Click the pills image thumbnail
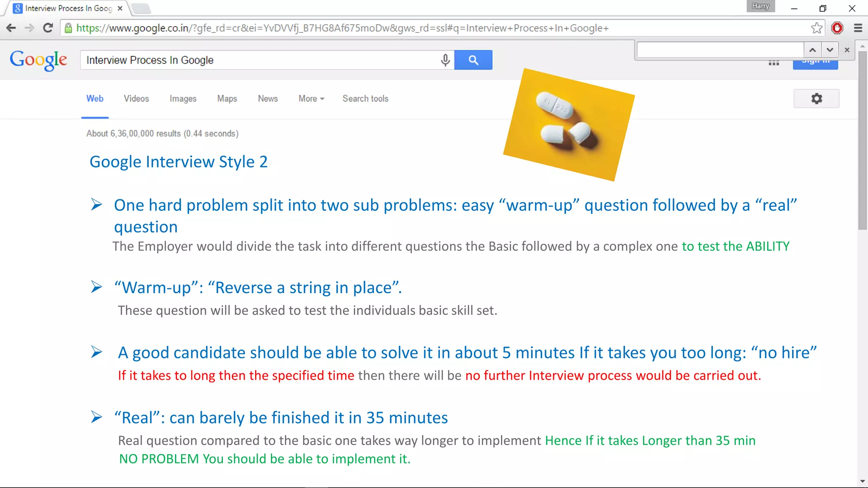This screenshot has width=868, height=488. [x=569, y=125]
